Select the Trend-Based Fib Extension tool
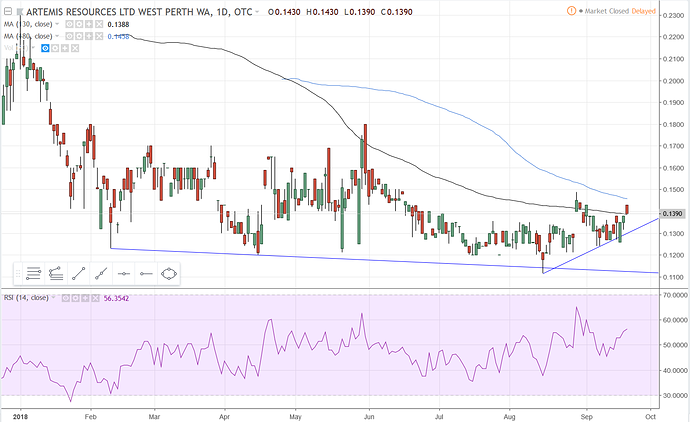Image resolution: width=690 pixels, height=422 pixels. pos(56,274)
